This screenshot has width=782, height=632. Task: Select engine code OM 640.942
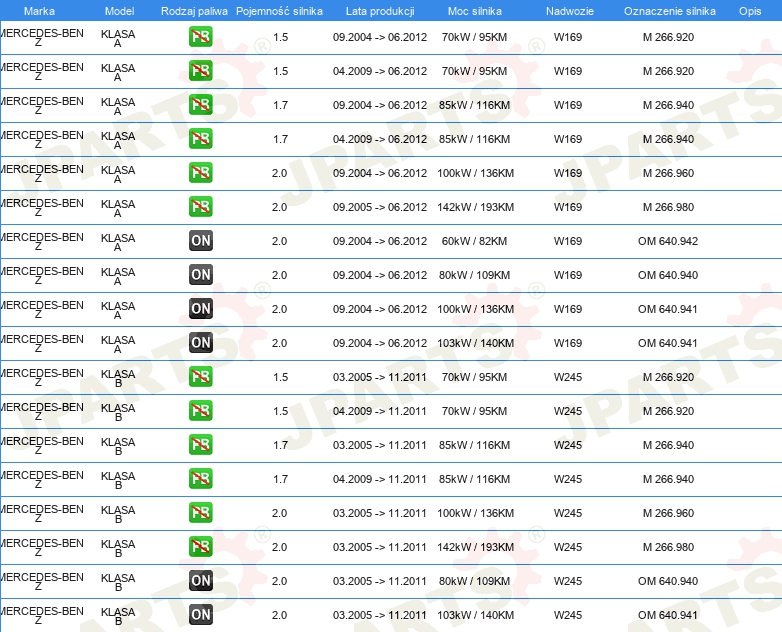[668, 241]
